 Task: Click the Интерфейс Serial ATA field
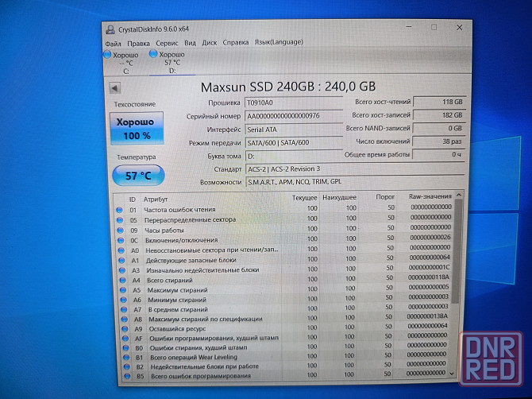(294, 130)
